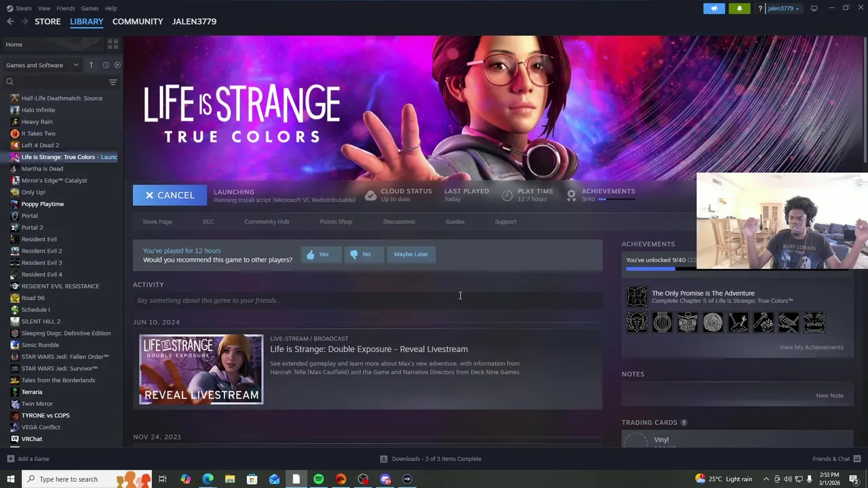Select Poppy Playtime in the library list

42,204
